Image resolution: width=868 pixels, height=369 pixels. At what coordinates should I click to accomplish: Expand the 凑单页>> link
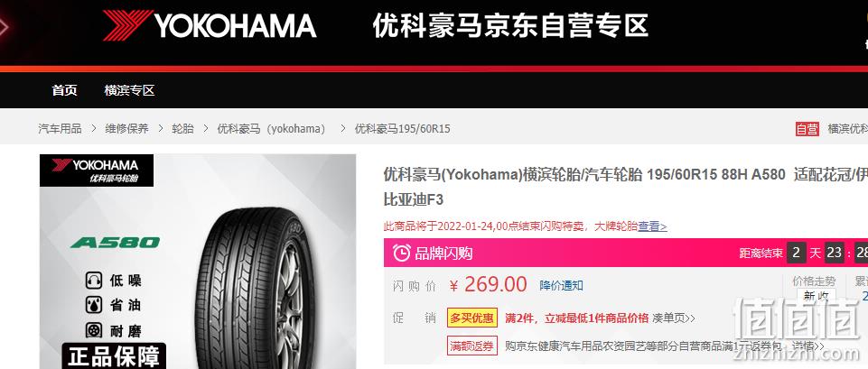click(674, 318)
